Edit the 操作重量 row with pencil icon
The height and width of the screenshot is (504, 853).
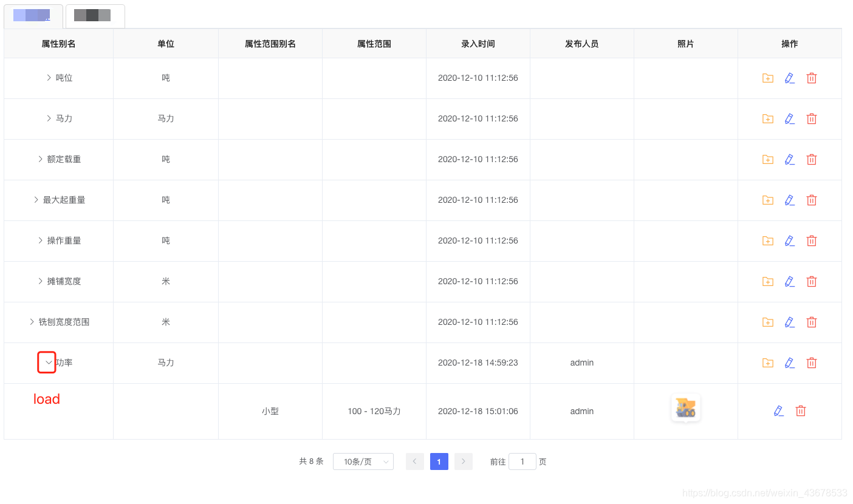[789, 240]
